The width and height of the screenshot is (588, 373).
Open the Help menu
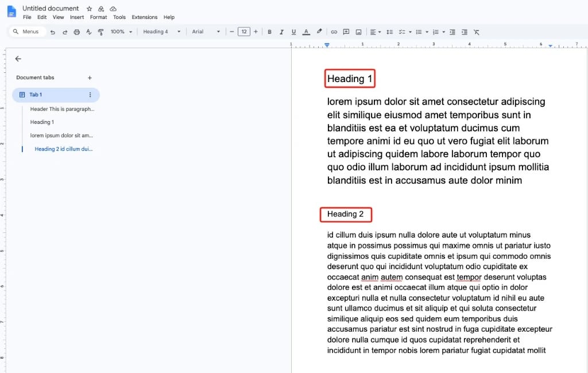point(169,17)
